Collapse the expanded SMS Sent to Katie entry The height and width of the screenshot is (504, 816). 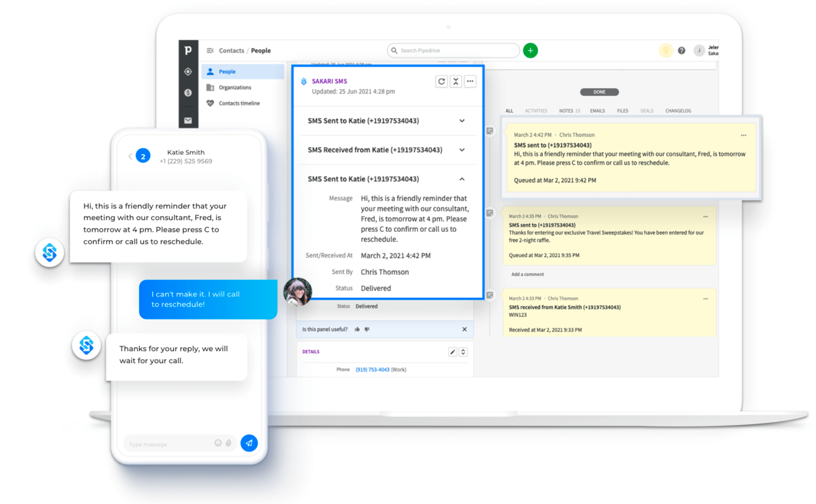(x=462, y=179)
